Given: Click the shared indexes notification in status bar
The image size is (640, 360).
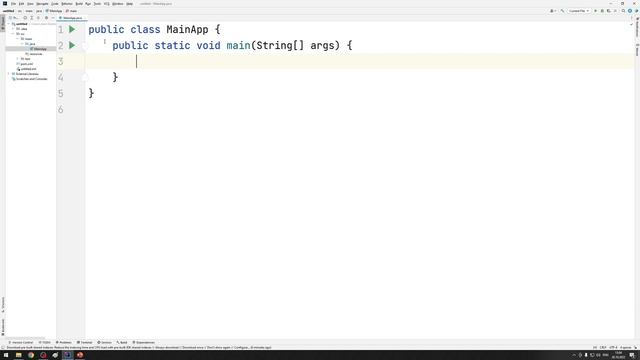Looking at the screenshot, I should [139, 348].
